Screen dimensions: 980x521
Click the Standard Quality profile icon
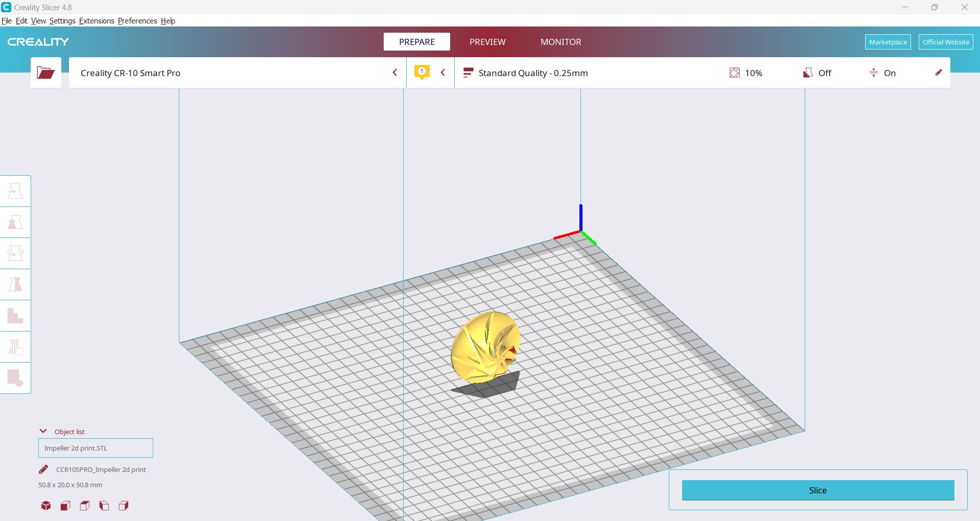coord(468,73)
